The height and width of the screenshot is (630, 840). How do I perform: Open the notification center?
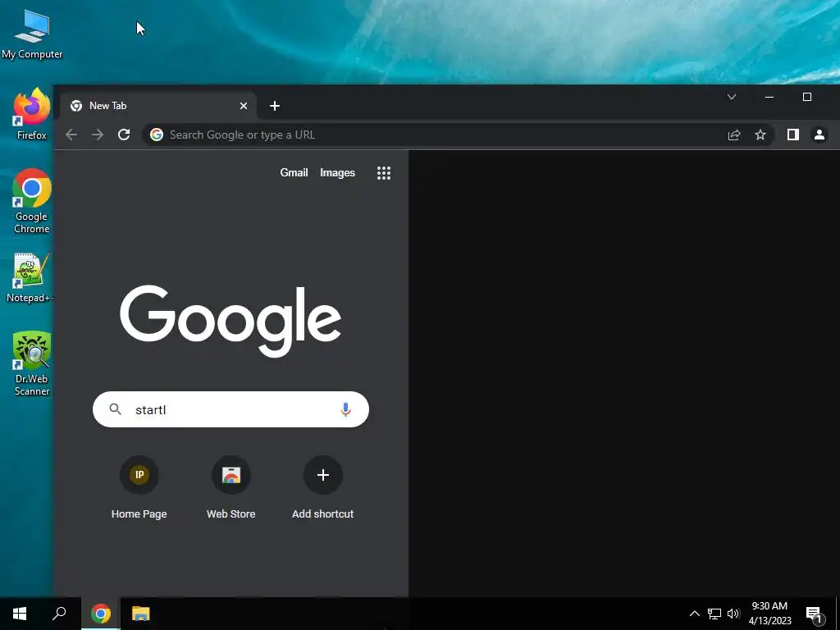pos(815,614)
